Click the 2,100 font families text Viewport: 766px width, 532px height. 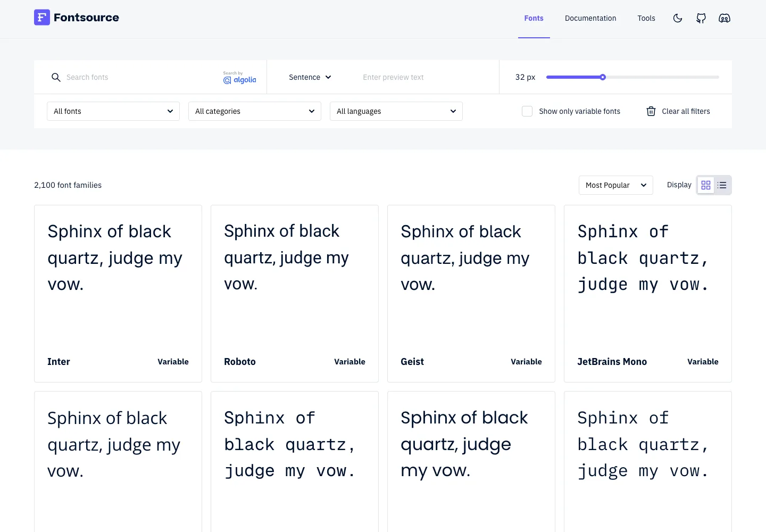[x=68, y=185]
